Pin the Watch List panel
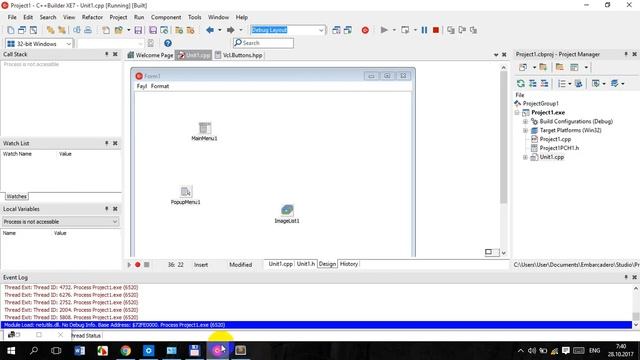The width and height of the screenshot is (640, 360). (x=107, y=143)
